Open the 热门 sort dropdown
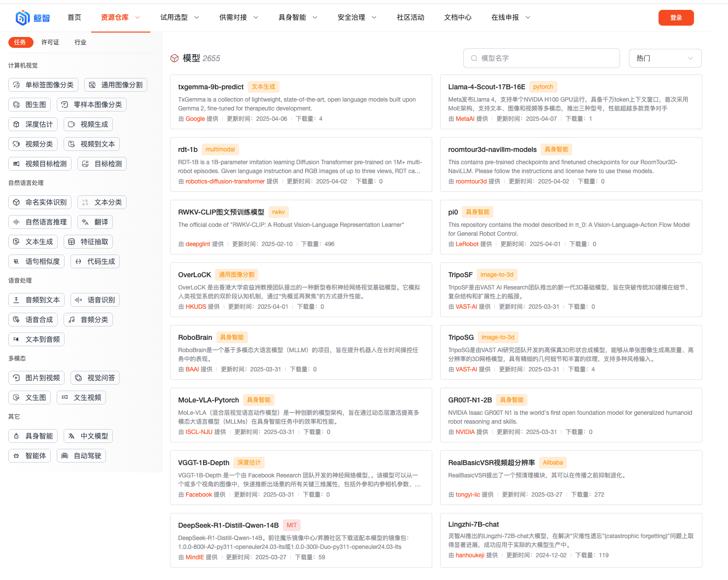This screenshot has width=728, height=580. tap(665, 58)
